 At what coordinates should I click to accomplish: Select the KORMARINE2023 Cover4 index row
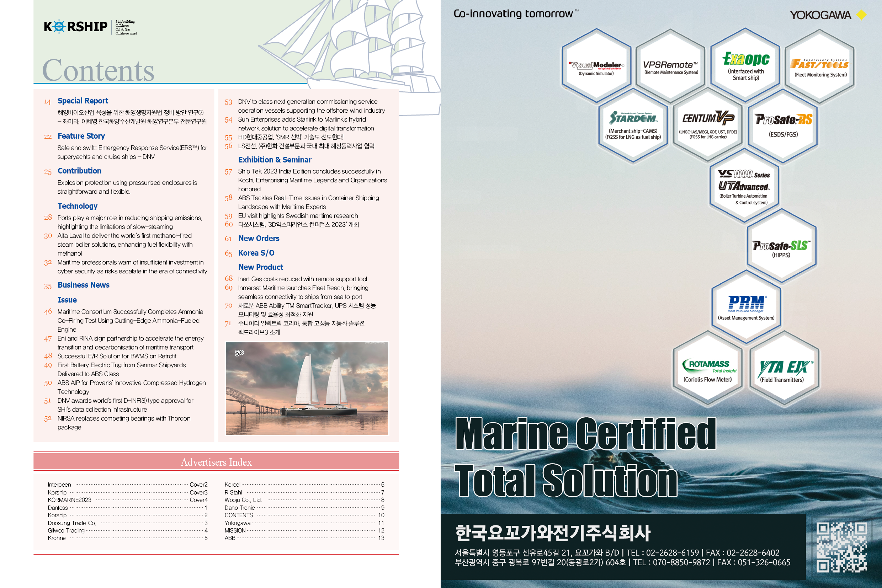pos(128,500)
